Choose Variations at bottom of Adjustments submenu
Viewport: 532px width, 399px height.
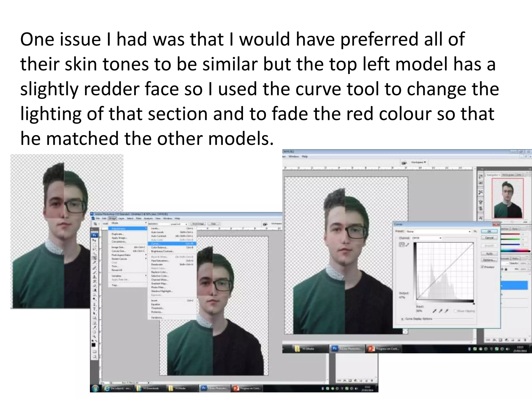point(172,317)
